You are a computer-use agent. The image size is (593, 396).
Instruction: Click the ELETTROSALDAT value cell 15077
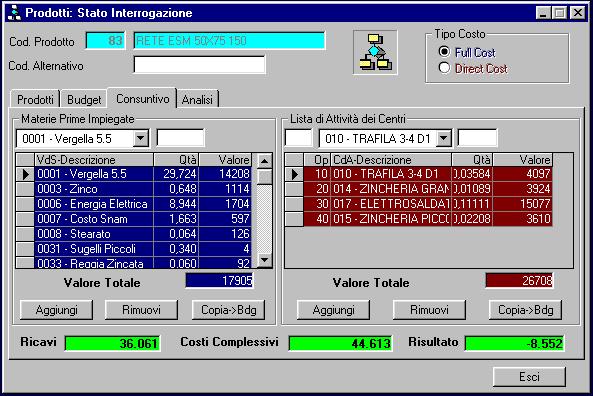coord(522,204)
